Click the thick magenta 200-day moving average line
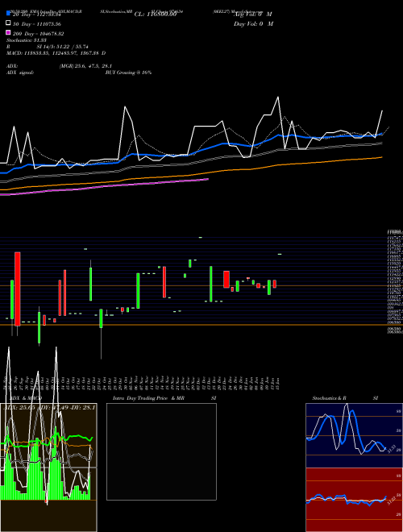The image size is (403, 532). point(104,186)
